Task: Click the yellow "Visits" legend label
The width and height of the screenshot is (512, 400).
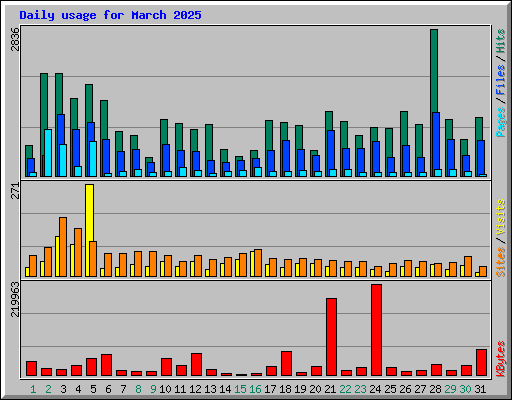Action: click(x=501, y=217)
